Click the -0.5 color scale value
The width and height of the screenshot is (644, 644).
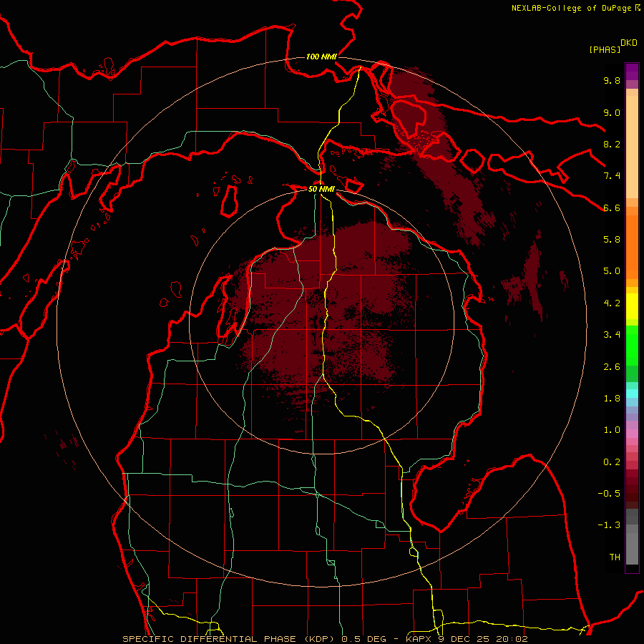[609, 494]
